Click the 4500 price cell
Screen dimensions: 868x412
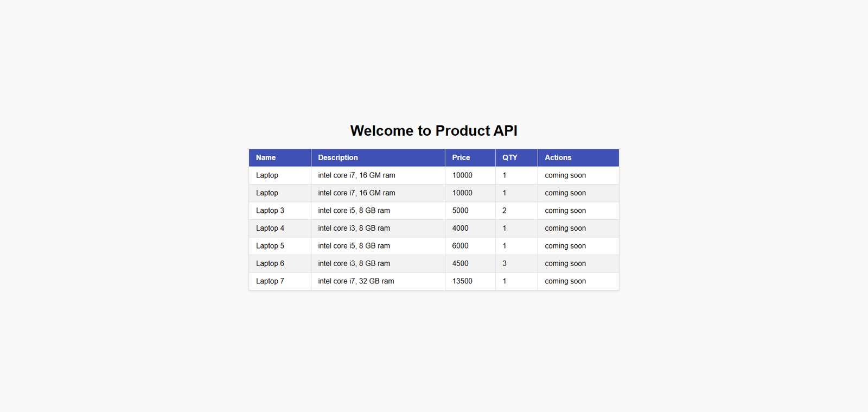point(461,264)
